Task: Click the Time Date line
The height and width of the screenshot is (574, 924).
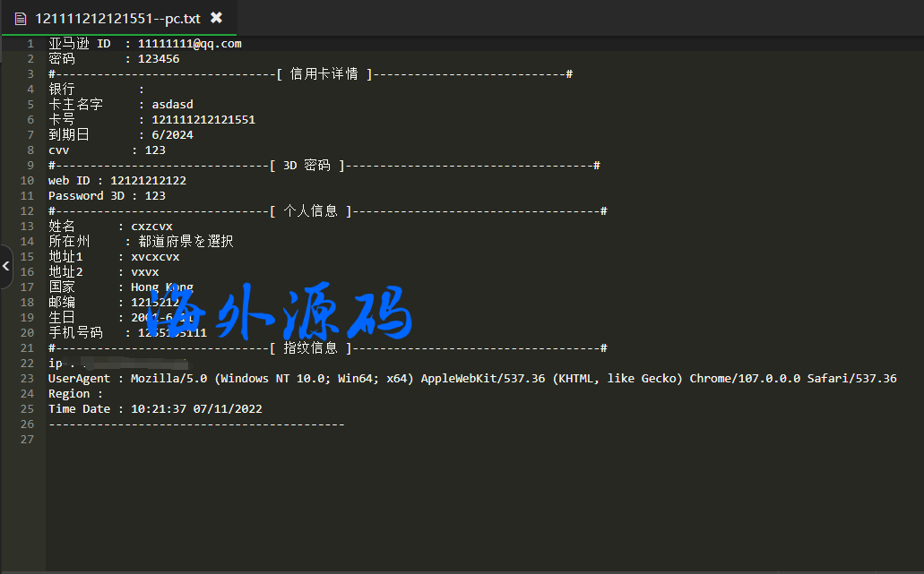Action: [x=154, y=409]
